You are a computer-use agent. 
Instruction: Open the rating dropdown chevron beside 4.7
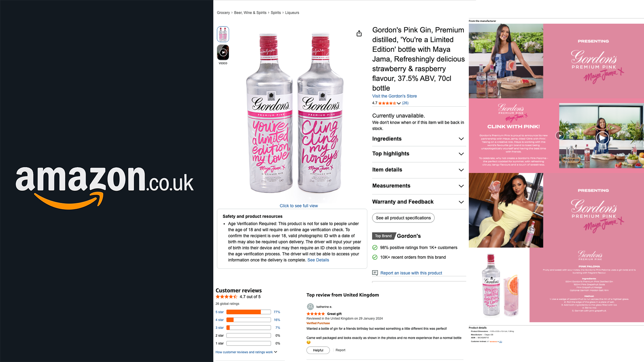(399, 103)
